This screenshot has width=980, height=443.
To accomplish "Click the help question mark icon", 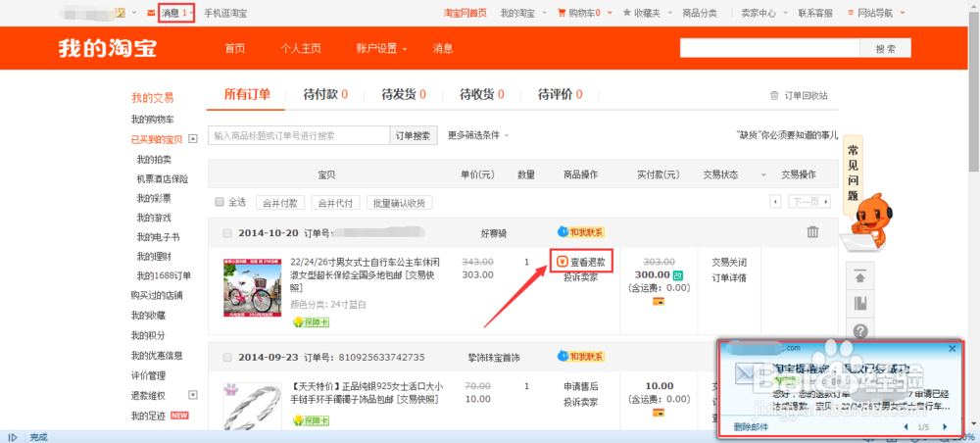I will pyautogui.click(x=859, y=330).
